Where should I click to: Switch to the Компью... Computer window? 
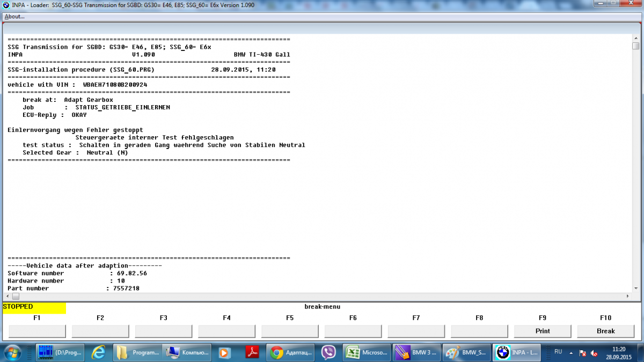point(187,352)
